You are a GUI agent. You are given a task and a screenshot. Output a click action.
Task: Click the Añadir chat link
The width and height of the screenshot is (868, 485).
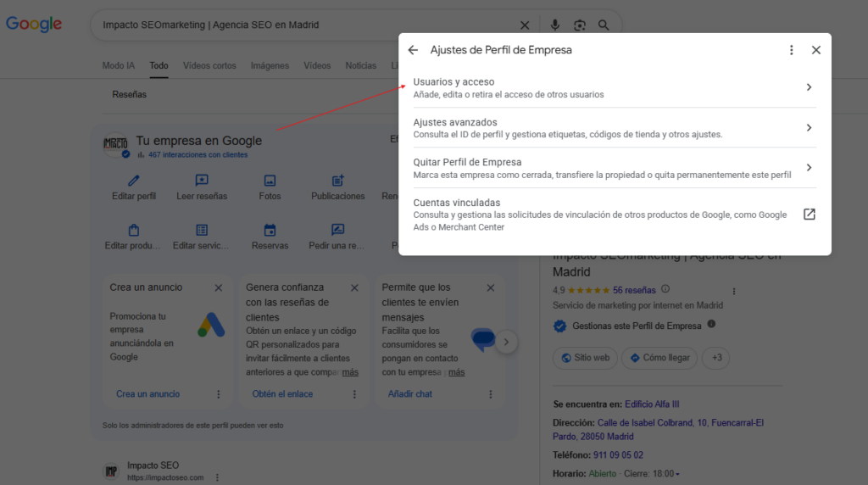(409, 394)
